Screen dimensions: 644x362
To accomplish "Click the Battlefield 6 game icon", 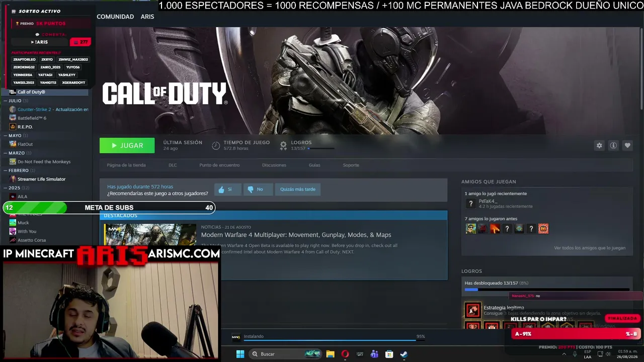I will point(13,118).
